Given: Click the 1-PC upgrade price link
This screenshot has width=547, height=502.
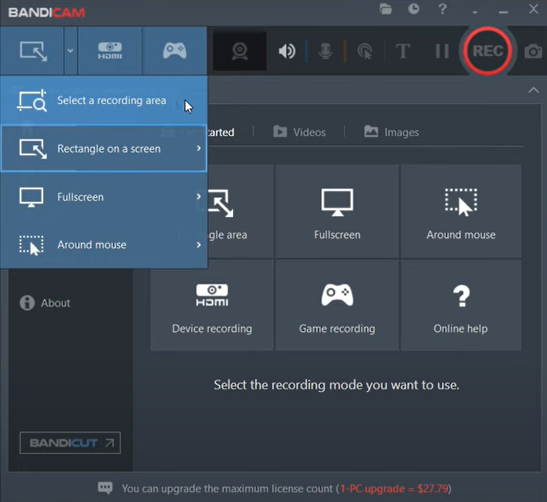Looking at the screenshot, I should pos(394,488).
